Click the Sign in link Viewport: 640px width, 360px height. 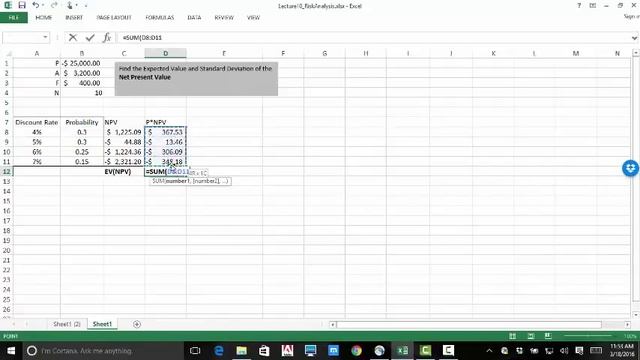(631, 17)
